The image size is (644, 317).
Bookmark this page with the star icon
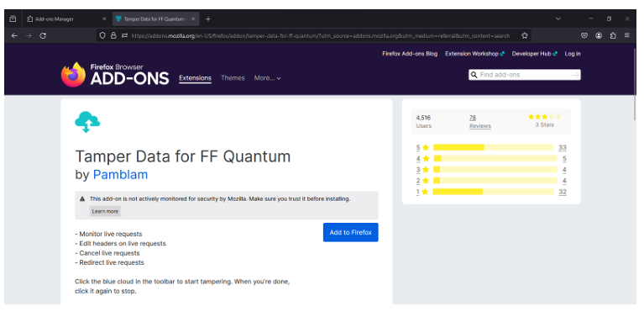[525, 36]
